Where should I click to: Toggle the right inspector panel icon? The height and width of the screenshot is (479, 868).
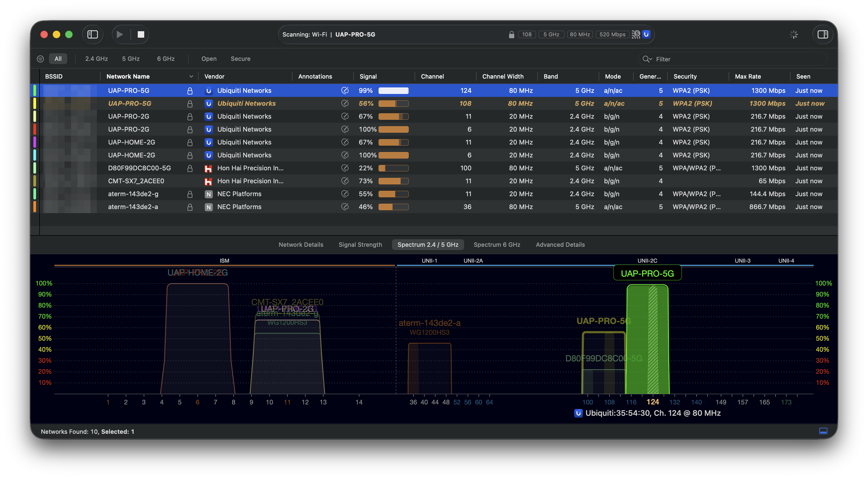pos(823,34)
